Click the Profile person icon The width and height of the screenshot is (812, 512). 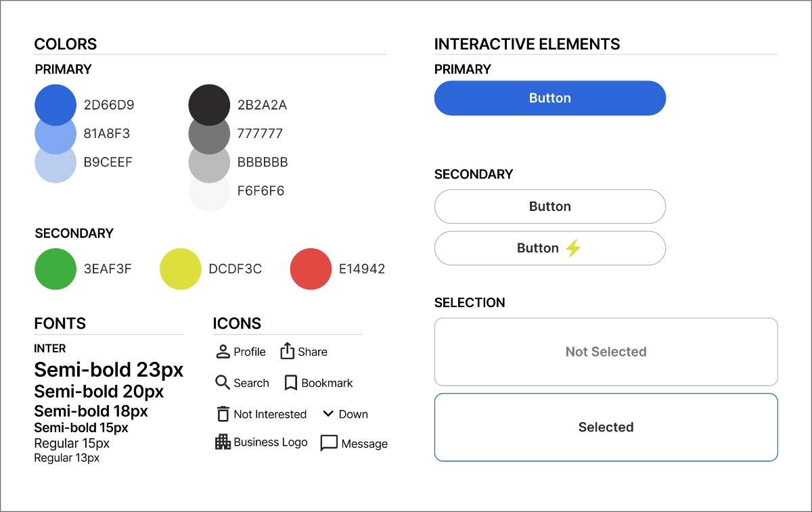[x=223, y=352]
